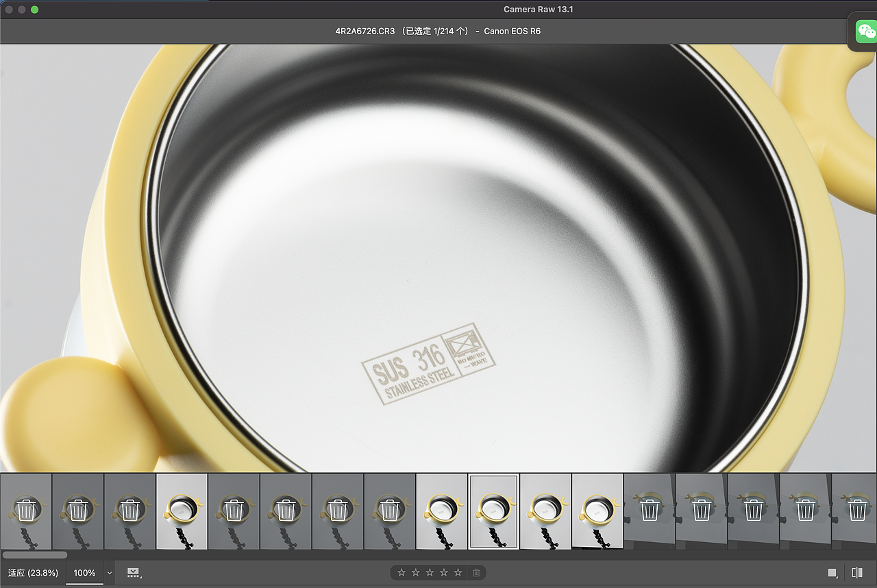Select the first thumbnail in the filmstrip
Screen dimensions: 877x588
tap(26, 511)
